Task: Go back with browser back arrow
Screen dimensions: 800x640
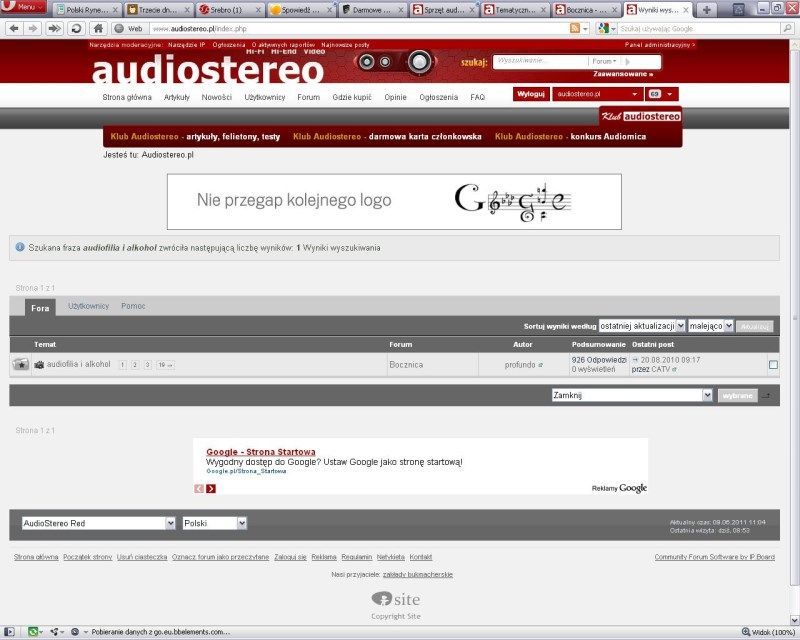Action: pos(14,29)
